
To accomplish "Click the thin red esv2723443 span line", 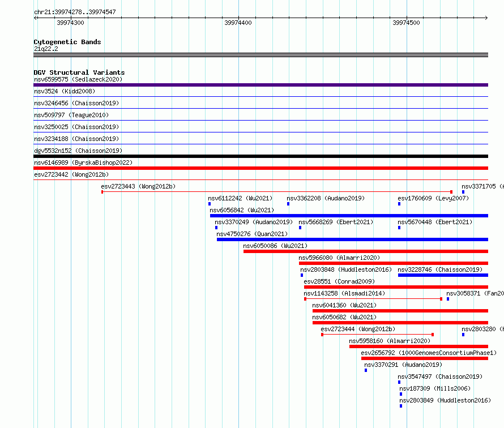I will click(277, 192).
